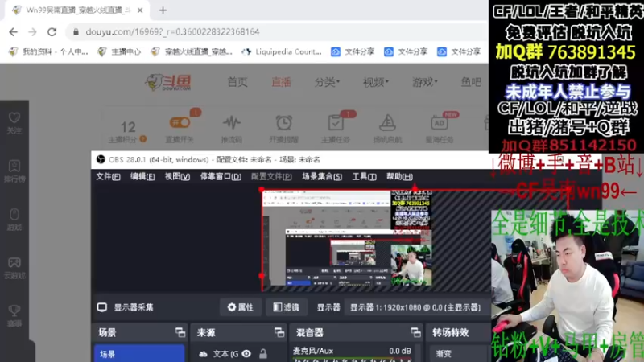Select the 场景 scene list item

pos(139,353)
